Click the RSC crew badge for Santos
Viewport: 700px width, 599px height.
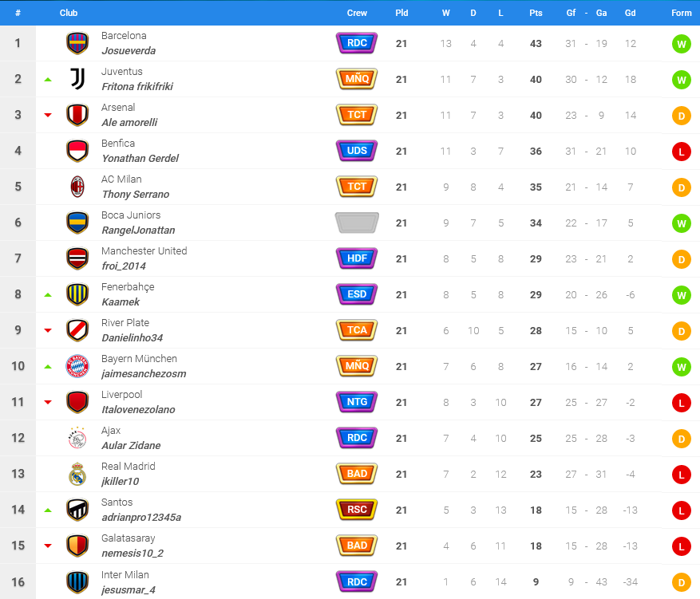click(x=357, y=510)
